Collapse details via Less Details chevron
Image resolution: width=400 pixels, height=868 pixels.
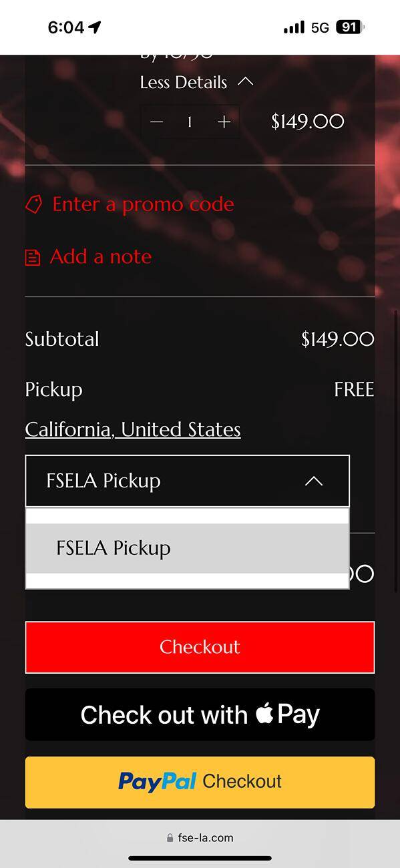[246, 82]
